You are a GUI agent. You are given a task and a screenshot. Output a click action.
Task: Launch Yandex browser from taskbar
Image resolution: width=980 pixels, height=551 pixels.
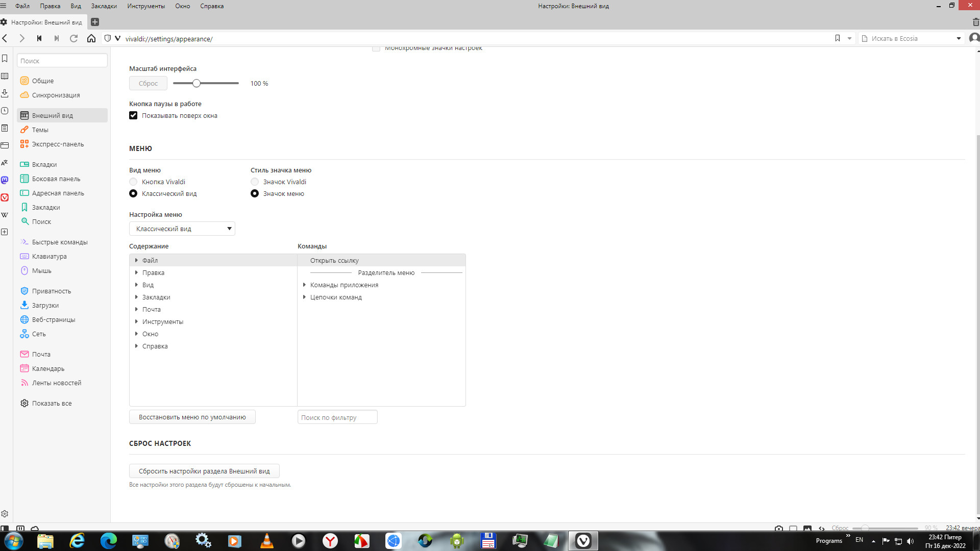pyautogui.click(x=330, y=541)
